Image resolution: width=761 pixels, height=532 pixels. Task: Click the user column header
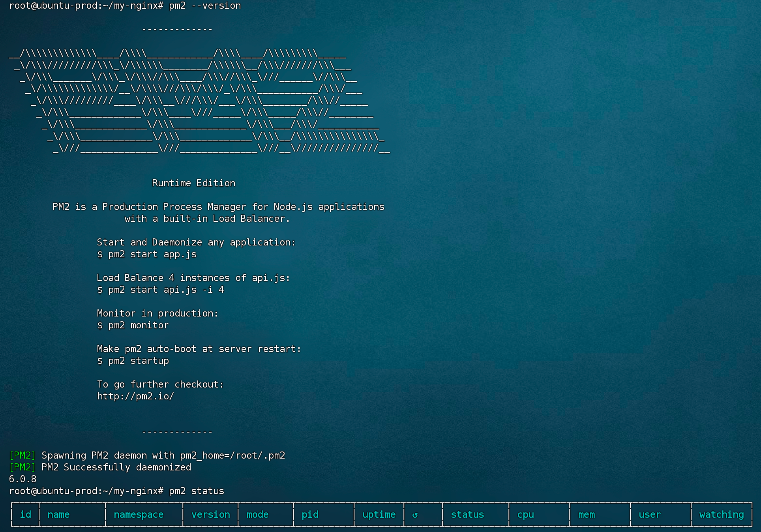[x=649, y=515]
